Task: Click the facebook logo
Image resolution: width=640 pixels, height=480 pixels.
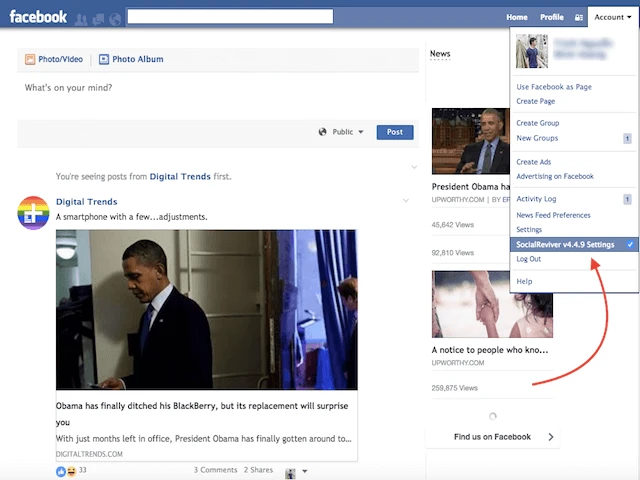Action: 38,17
